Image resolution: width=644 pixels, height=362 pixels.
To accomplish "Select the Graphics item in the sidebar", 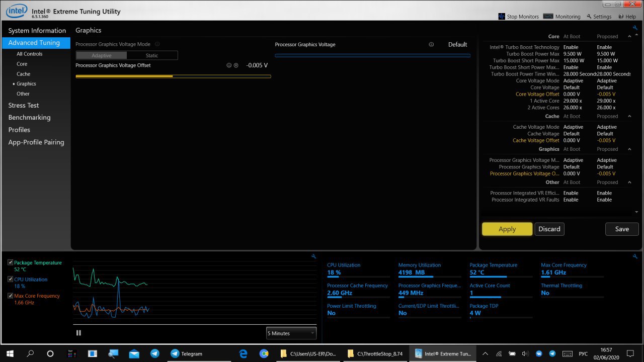I will (x=26, y=84).
